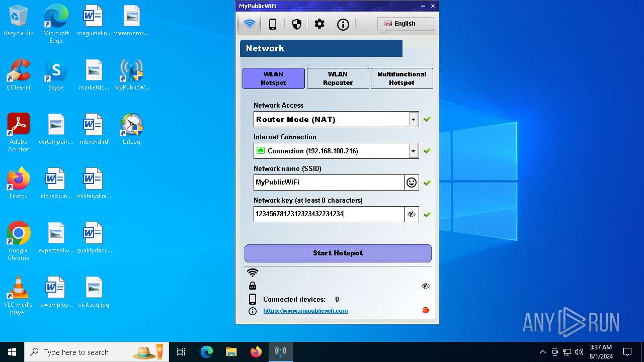Select Connection (192.168.100.216) combo box

336,151
